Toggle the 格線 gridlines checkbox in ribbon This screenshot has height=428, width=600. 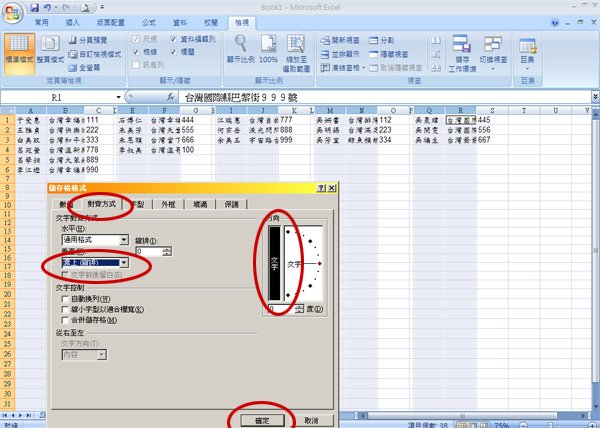point(136,52)
